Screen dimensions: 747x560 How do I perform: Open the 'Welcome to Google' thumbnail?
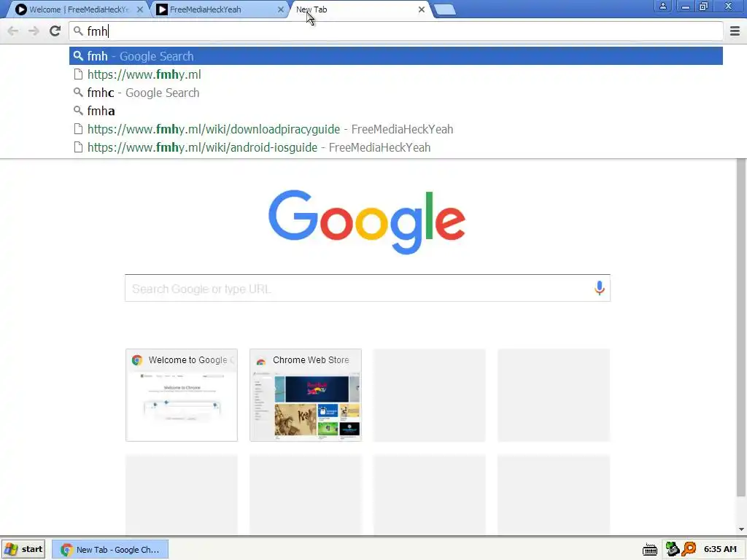coord(182,395)
